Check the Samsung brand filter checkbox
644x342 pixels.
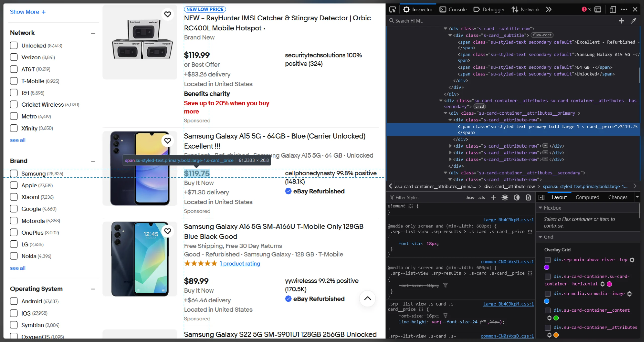[14, 173]
